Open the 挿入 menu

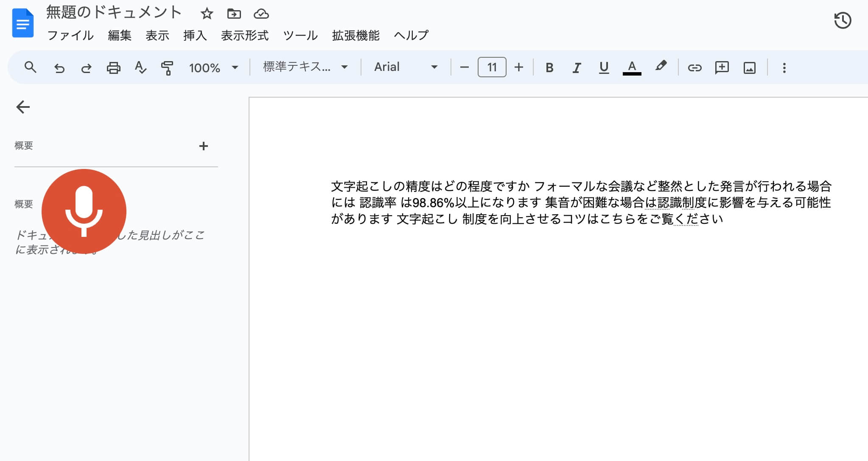tap(195, 36)
